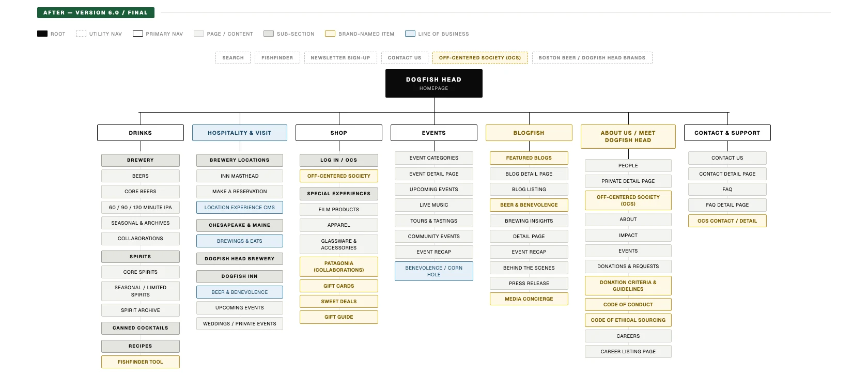Open the FISHFINDER utility nav box
The width and height of the screenshot is (868, 391).
(277, 58)
